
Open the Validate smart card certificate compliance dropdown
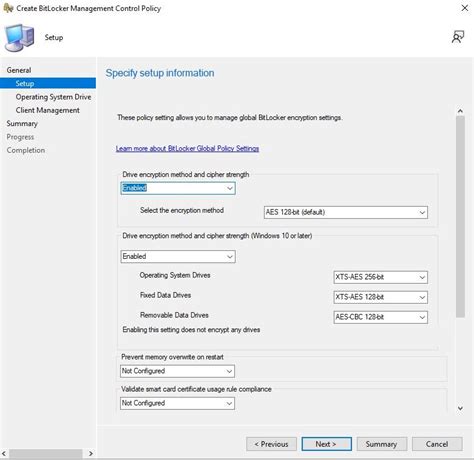[177, 403]
